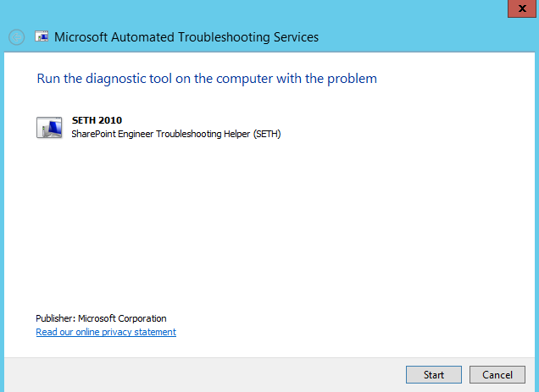Viewport: 539px width, 392px height.
Task: Select the SETH 2010 diagnostic computer icon
Action: coord(49,128)
